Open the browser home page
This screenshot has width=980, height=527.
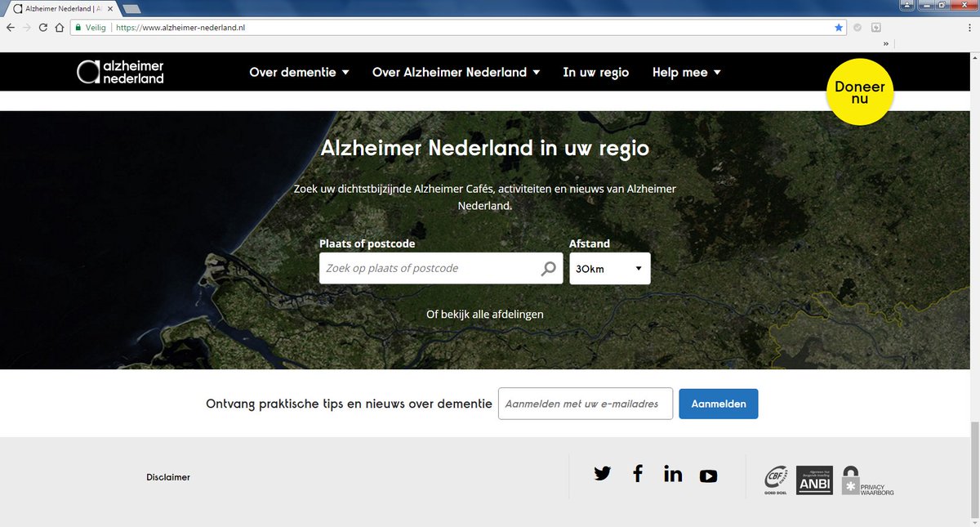coord(60,27)
